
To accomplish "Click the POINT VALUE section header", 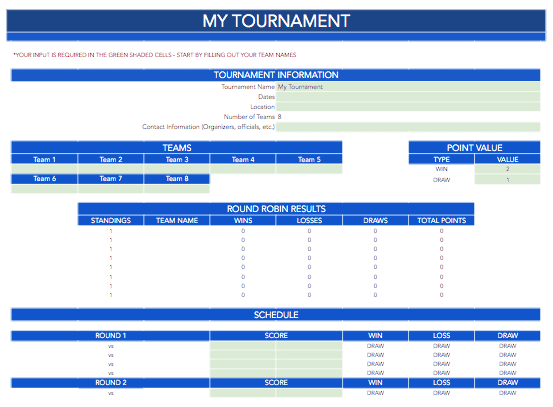I will pyautogui.click(x=474, y=147).
